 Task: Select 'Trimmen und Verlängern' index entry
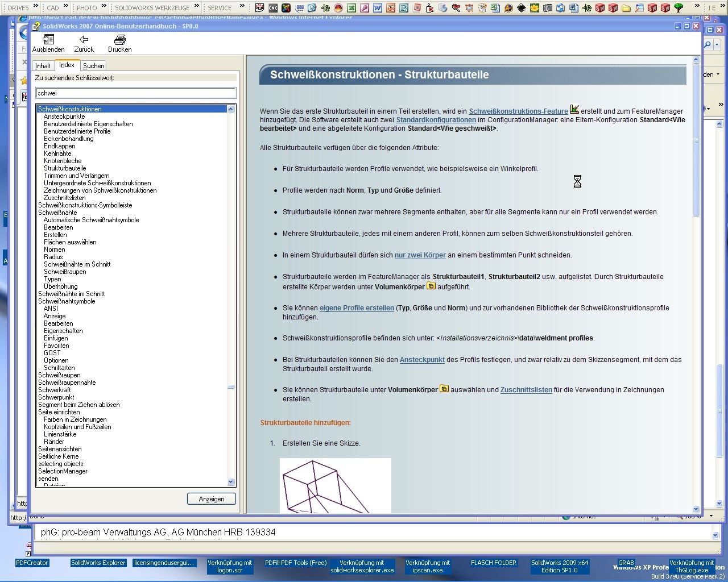(x=77, y=176)
